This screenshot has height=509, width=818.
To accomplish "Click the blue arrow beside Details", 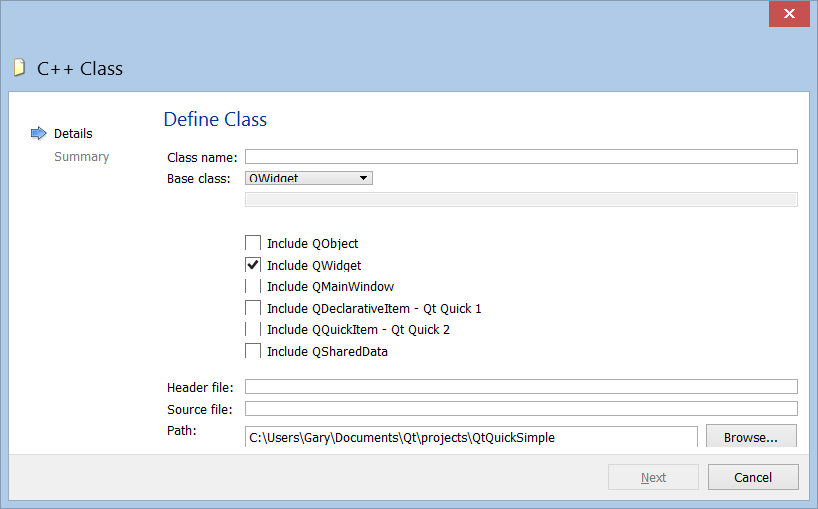I will (39, 133).
